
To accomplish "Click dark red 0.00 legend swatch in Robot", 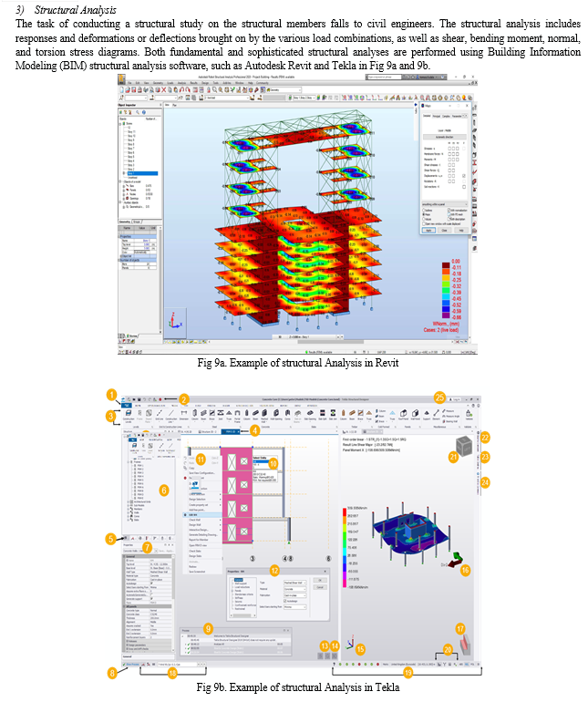I will (446, 265).
